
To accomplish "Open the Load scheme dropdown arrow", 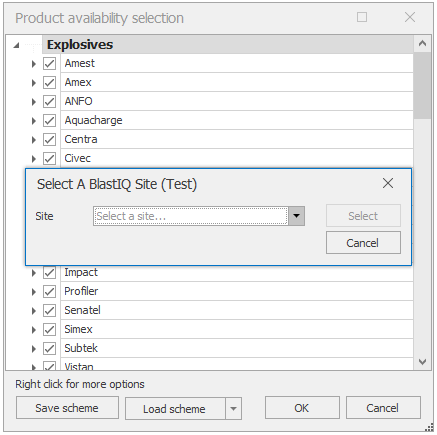I will 233,408.
